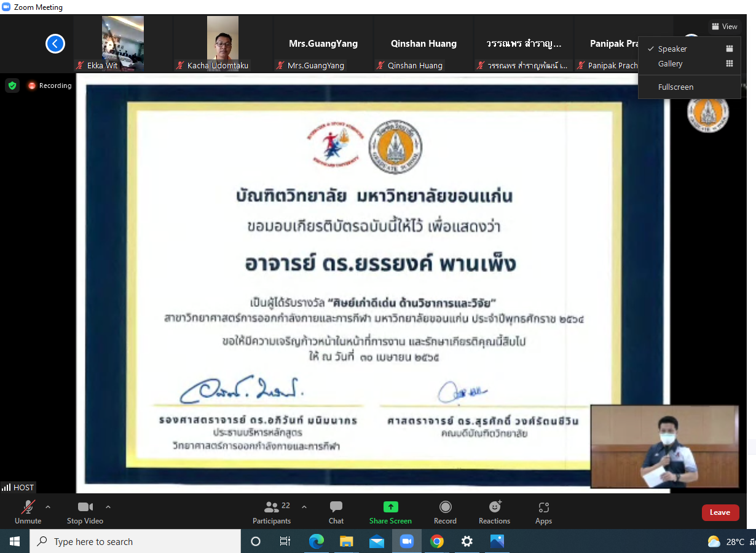Open Google Chrome from the taskbar

[437, 541]
